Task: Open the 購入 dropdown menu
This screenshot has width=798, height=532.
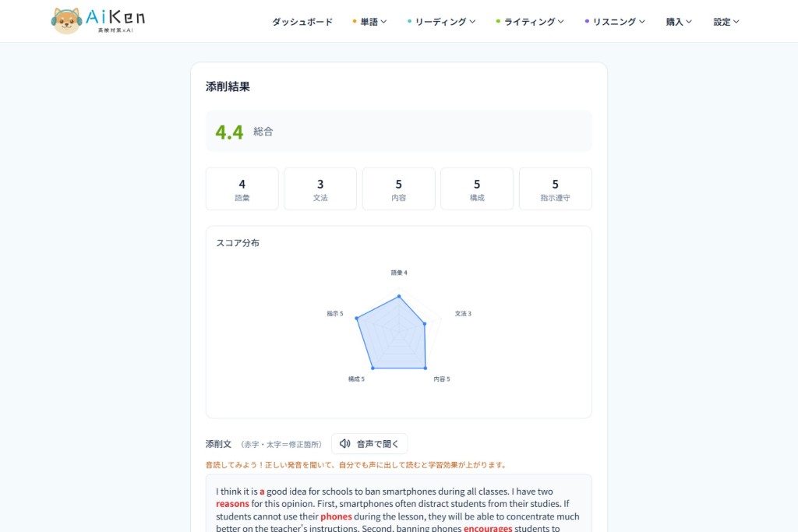Action: (679, 22)
